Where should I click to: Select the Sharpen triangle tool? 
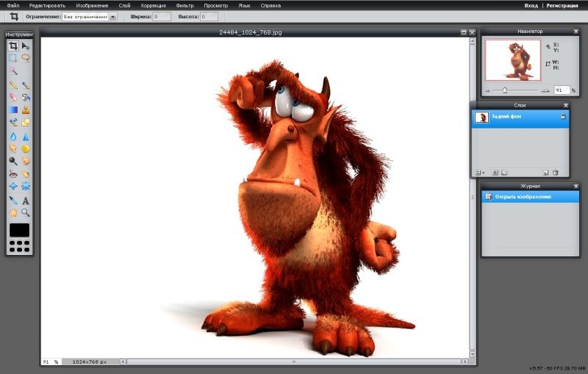26,137
